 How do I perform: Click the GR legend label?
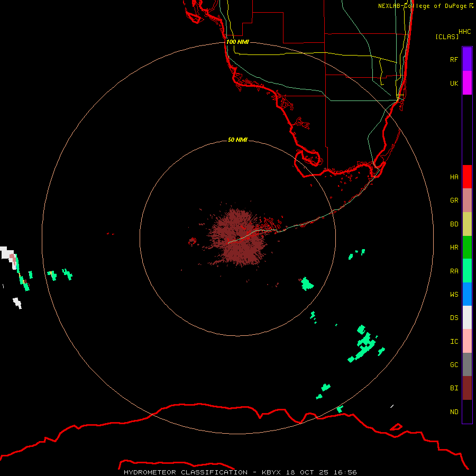454,200
